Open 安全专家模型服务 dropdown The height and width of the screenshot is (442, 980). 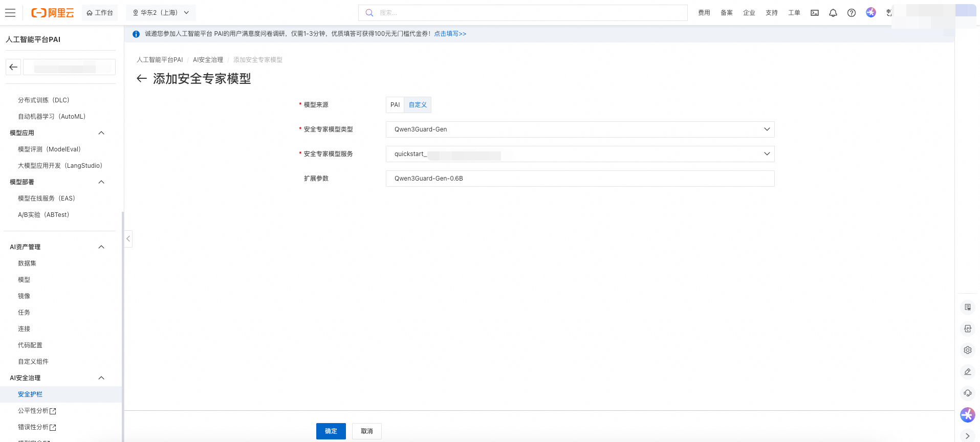[x=580, y=154]
